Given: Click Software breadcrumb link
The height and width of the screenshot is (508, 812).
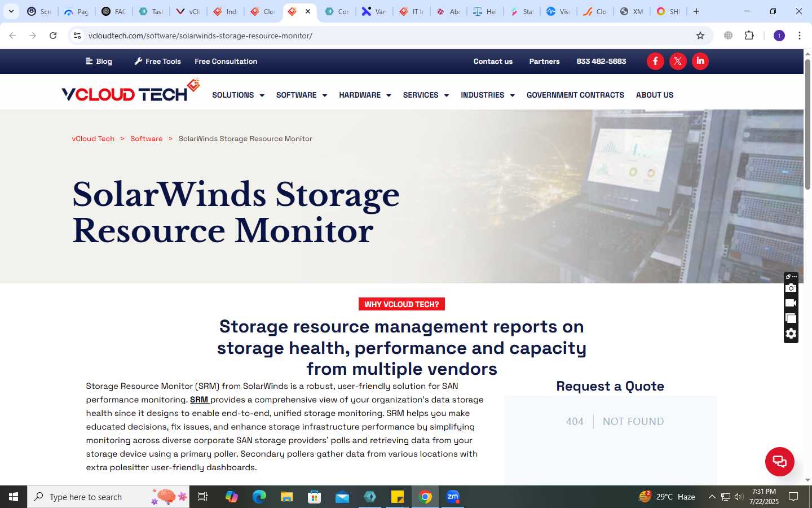Looking at the screenshot, I should coord(146,139).
